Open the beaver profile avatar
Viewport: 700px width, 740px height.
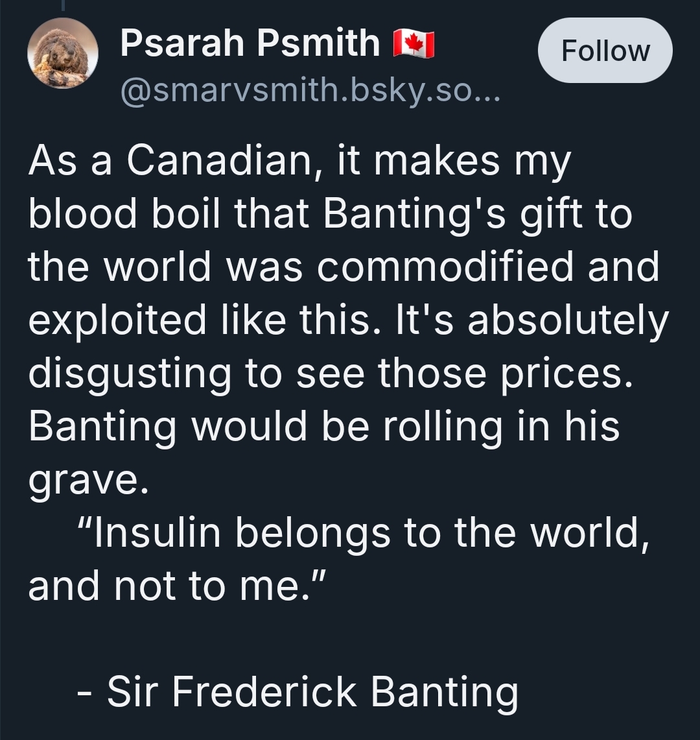click(62, 54)
